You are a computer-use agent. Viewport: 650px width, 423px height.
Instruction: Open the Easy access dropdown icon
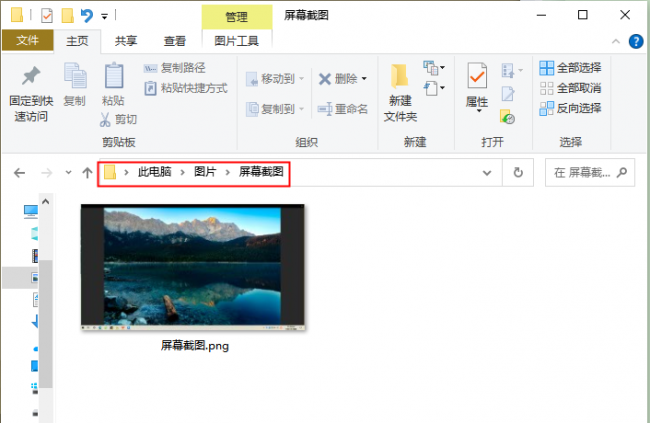point(434,88)
